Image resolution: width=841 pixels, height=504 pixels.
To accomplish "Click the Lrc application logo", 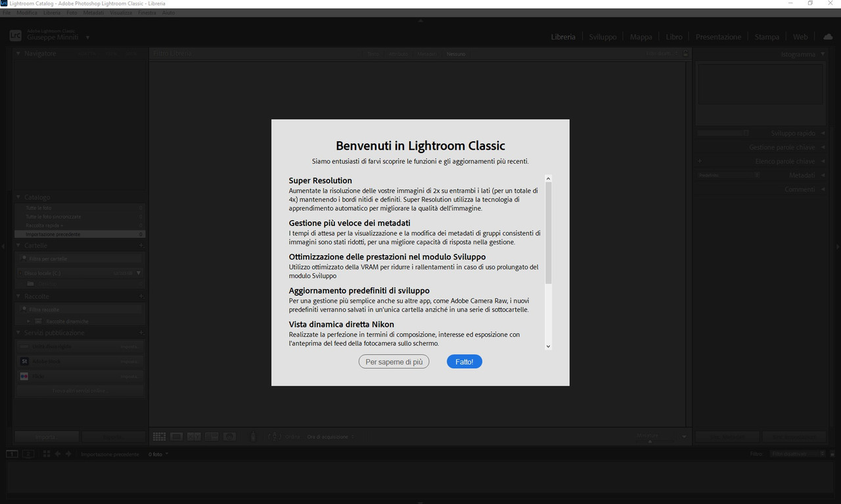I will point(16,36).
